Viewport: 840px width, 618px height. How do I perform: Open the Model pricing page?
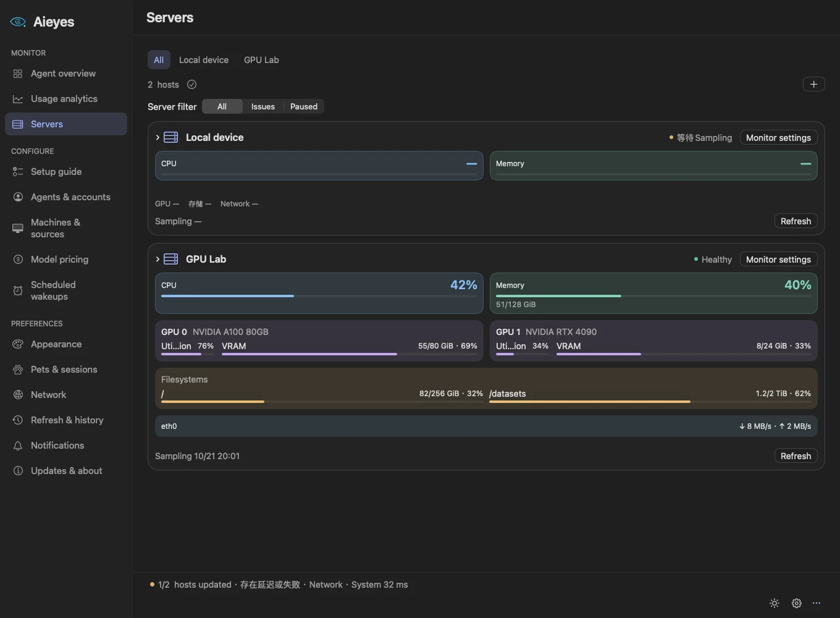(66, 260)
